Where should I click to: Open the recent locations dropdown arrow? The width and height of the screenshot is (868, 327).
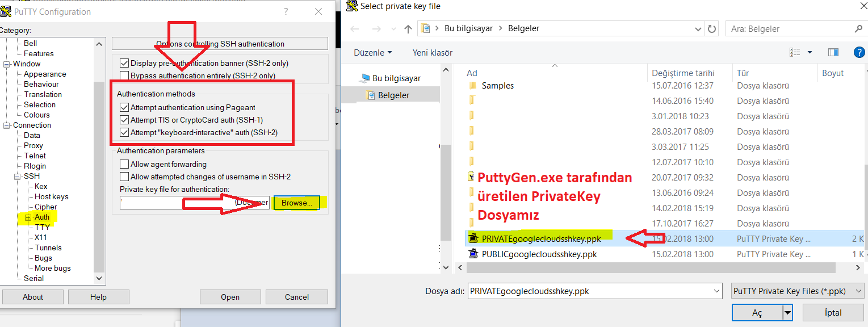[392, 29]
